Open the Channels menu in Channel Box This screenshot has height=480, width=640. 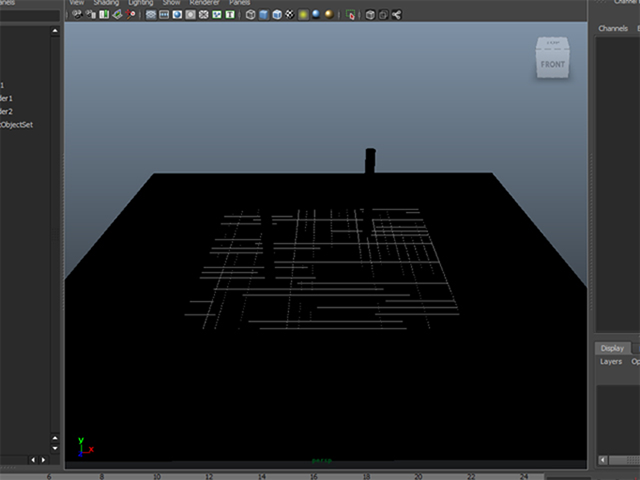(613, 28)
